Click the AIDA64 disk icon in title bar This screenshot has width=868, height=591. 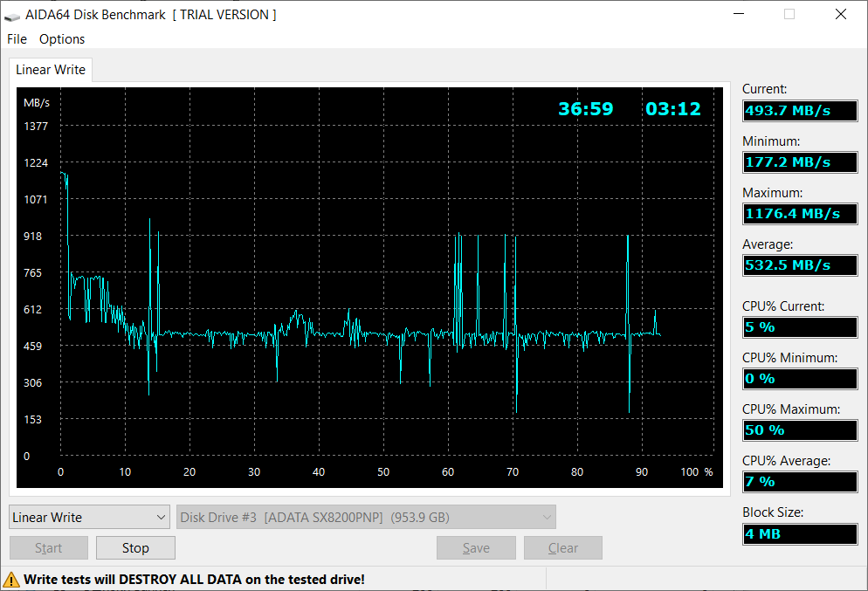click(x=11, y=16)
